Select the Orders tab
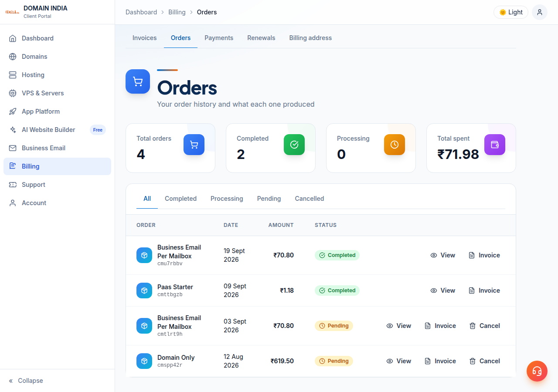The height and width of the screenshot is (392, 558). pyautogui.click(x=180, y=38)
